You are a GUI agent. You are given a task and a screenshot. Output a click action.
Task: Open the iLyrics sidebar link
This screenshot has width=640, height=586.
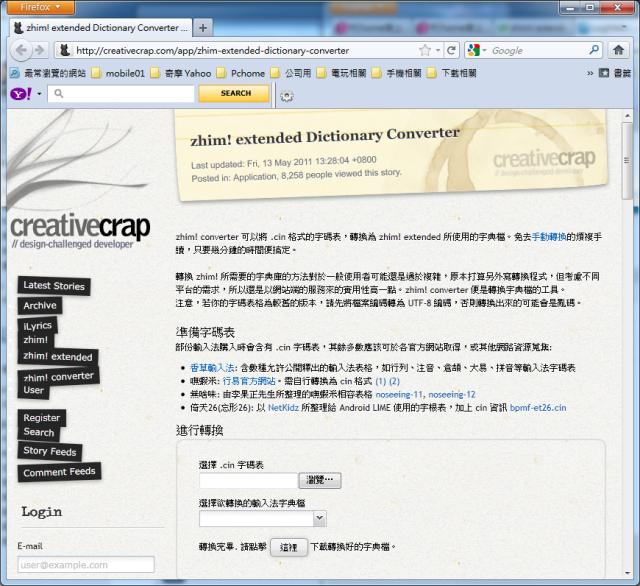coord(38,326)
